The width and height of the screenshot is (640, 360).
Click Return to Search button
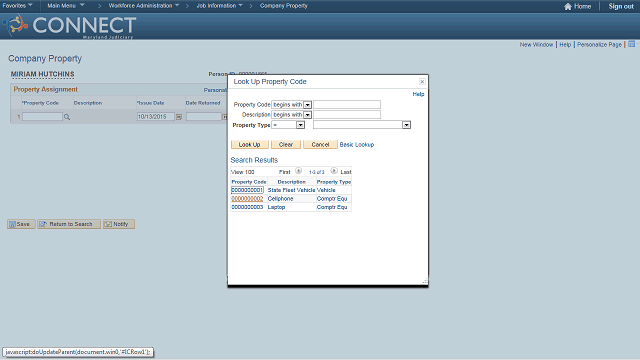coord(69,224)
